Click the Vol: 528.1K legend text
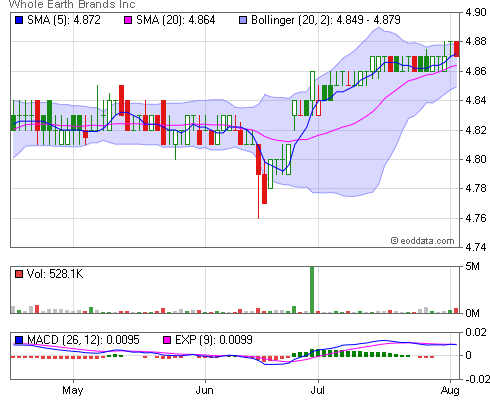 (55, 274)
